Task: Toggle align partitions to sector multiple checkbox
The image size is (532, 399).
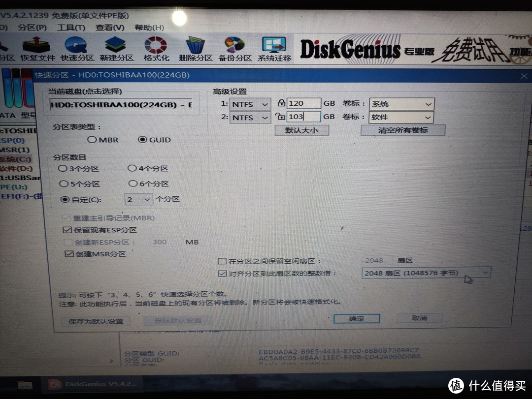Action: coord(222,273)
